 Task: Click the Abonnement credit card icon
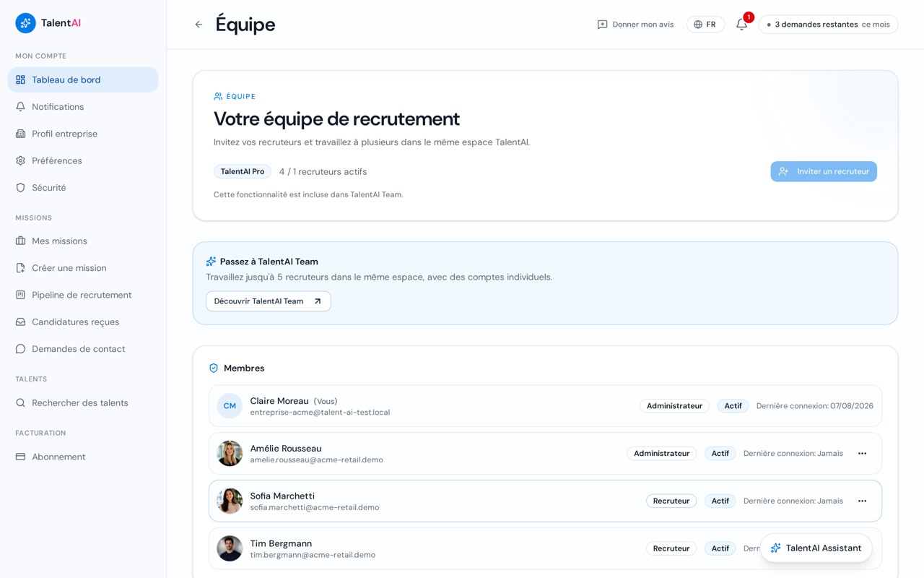[x=20, y=457]
